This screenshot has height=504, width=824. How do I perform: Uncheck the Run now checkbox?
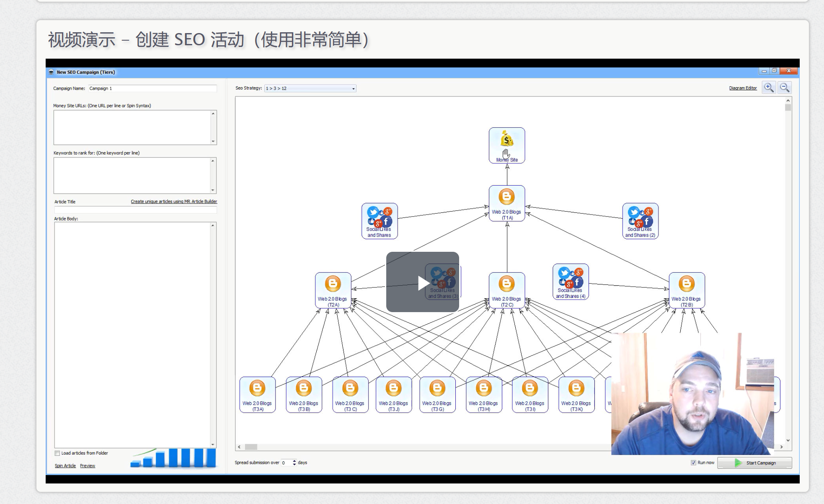pos(694,463)
